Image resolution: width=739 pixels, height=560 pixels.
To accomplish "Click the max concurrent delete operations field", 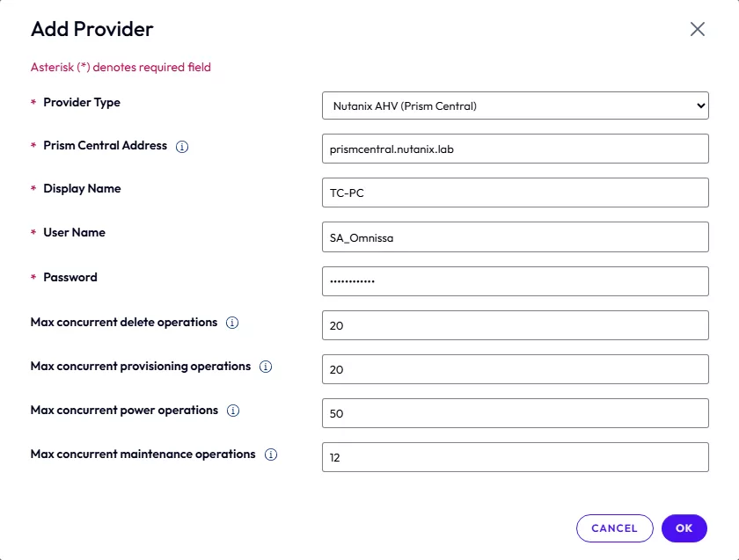I will (515, 325).
